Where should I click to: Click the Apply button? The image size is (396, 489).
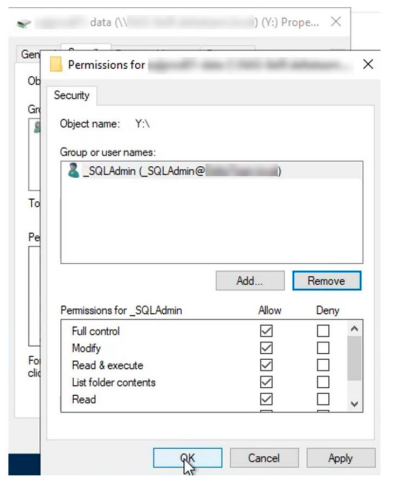tap(341, 458)
